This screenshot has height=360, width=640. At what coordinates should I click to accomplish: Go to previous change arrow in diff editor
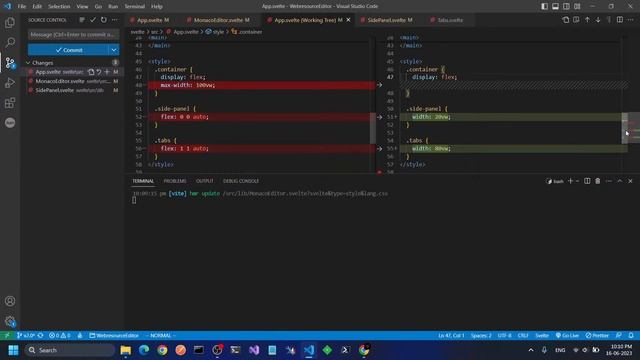pos(587,20)
